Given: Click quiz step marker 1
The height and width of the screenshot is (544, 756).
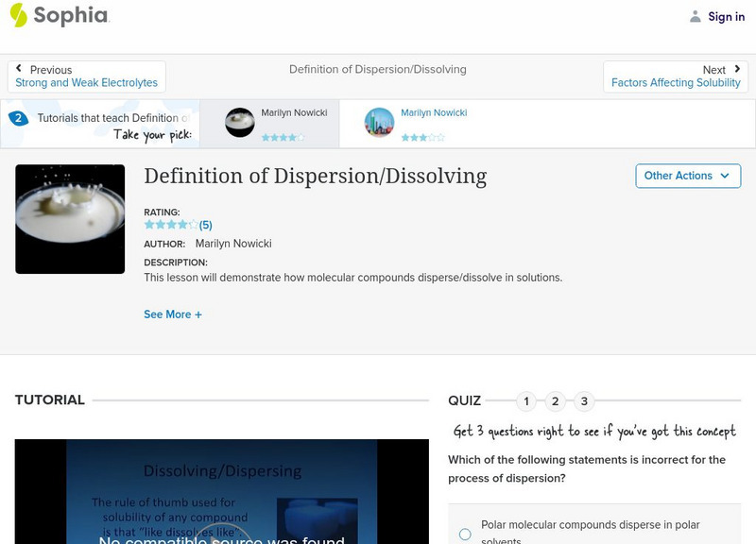Looking at the screenshot, I should [x=526, y=400].
